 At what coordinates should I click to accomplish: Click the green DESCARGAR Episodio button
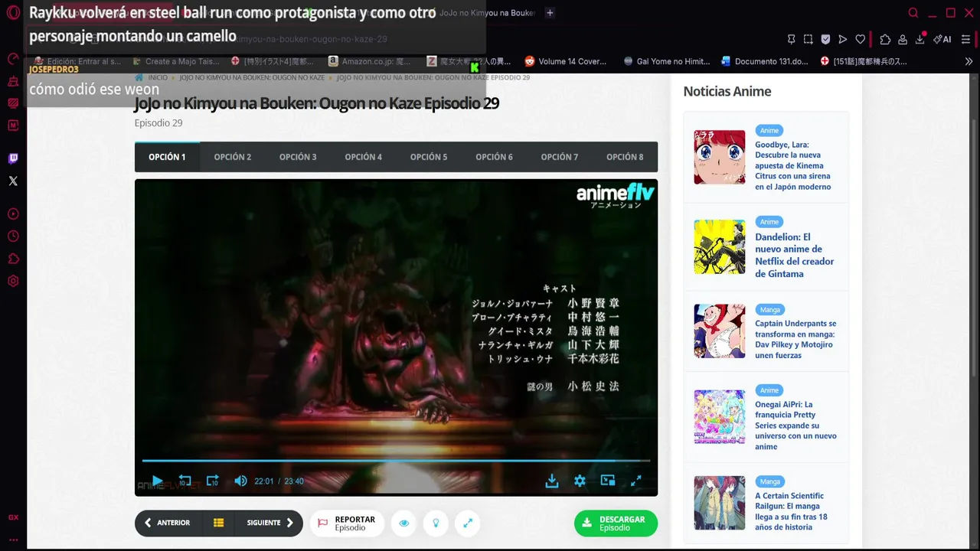pos(616,523)
